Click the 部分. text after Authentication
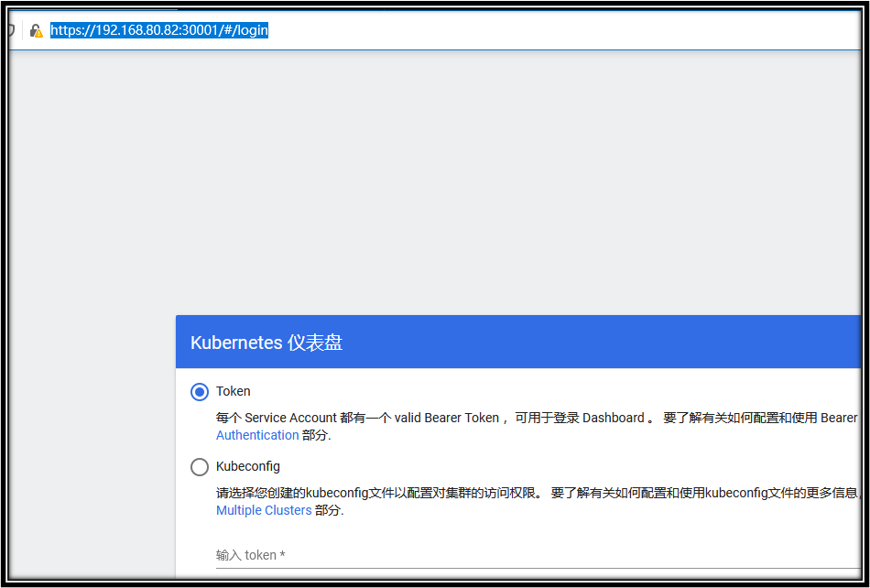This screenshot has height=588, width=870. tap(316, 435)
